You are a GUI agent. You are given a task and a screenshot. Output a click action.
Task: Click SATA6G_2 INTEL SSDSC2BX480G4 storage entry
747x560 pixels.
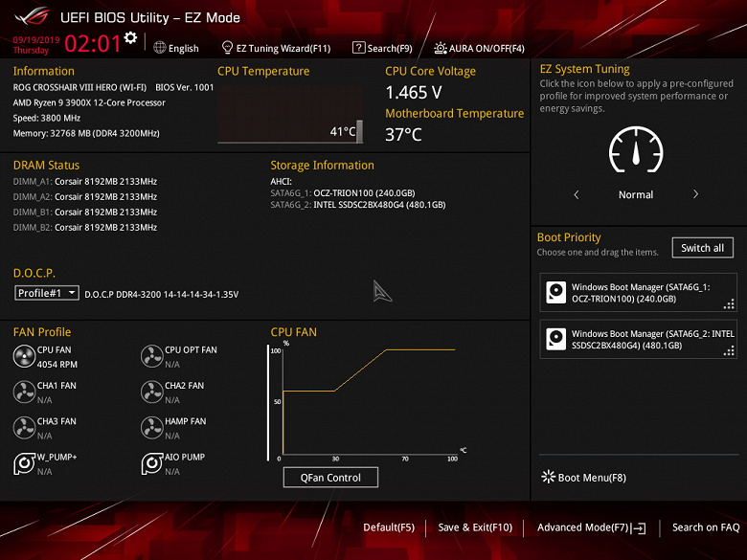click(x=358, y=205)
